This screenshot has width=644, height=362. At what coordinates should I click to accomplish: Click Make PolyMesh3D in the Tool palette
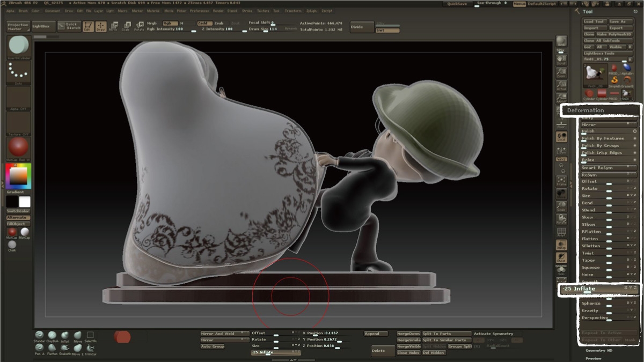click(614, 34)
